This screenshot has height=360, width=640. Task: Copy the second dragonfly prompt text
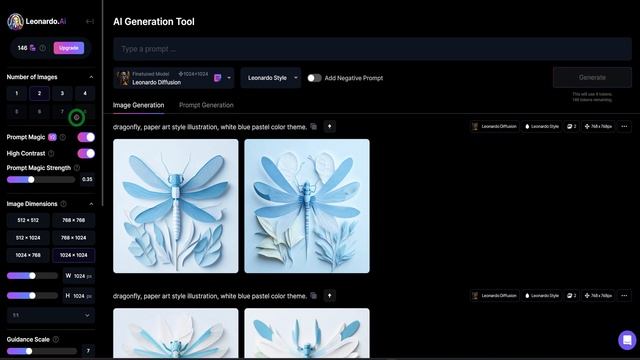click(313, 296)
